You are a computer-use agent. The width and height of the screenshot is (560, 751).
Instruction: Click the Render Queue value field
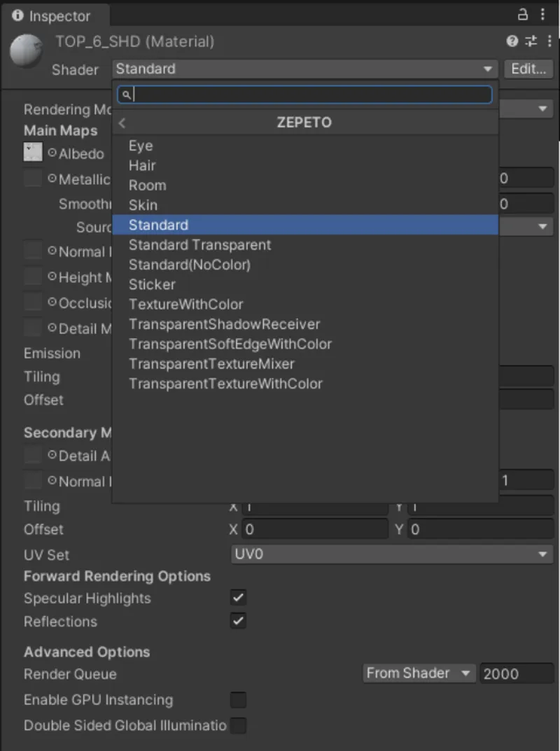click(517, 673)
